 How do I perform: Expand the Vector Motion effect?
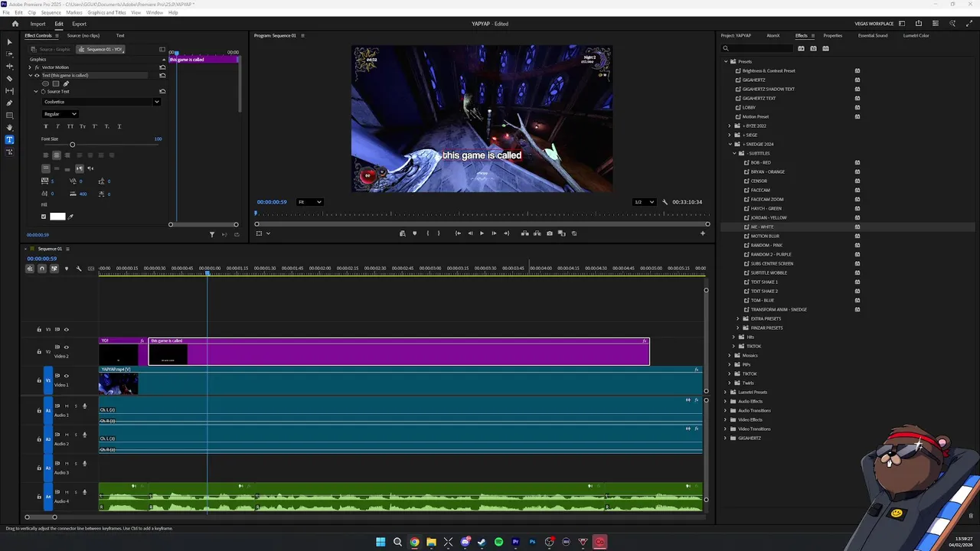30,67
